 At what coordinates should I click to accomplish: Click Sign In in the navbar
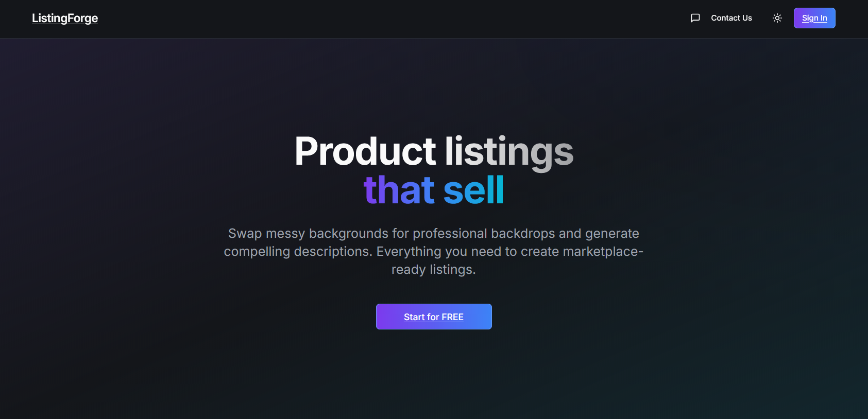click(814, 18)
